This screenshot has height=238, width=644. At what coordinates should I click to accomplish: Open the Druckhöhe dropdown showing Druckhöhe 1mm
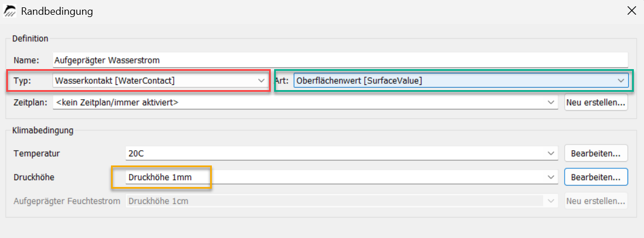(x=342, y=177)
